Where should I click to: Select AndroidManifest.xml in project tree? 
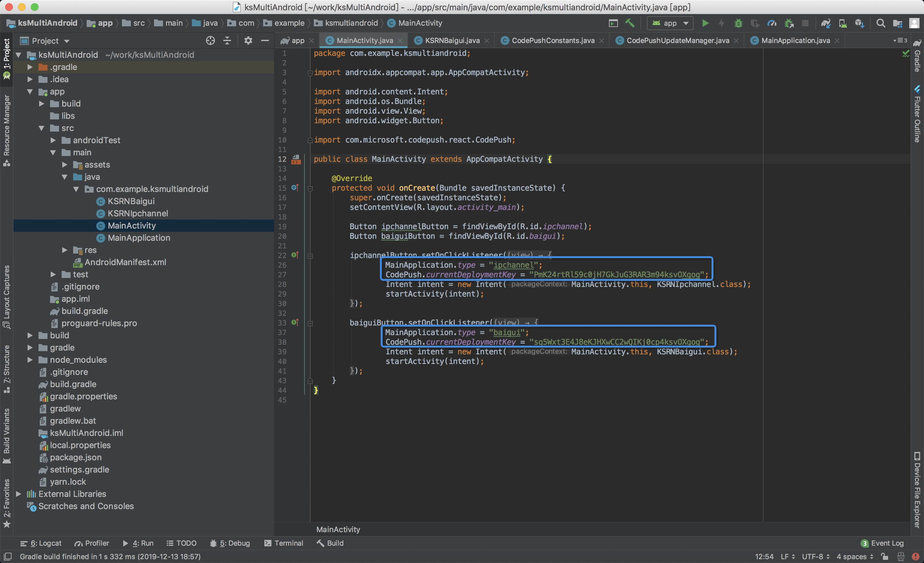[x=125, y=262]
